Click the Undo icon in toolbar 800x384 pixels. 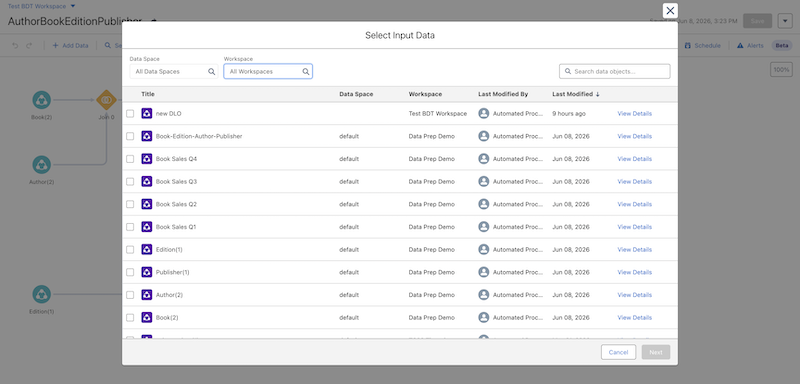[15, 45]
